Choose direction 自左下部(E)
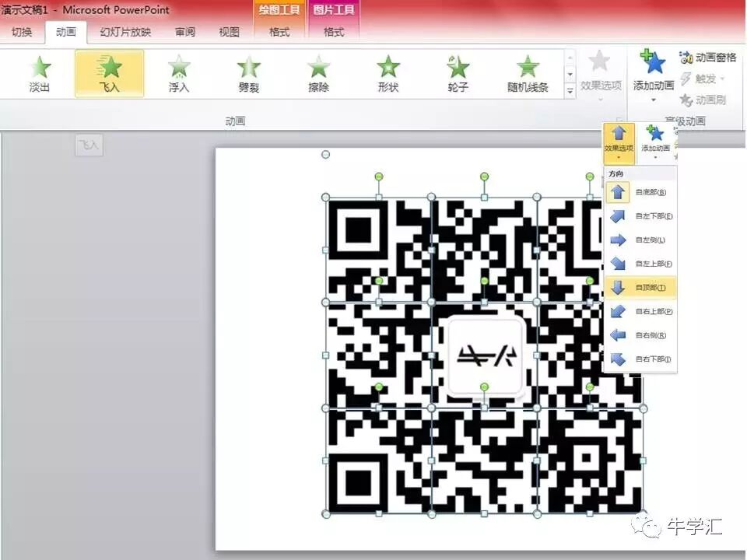Screen dimensions: 747x560 point(640,215)
